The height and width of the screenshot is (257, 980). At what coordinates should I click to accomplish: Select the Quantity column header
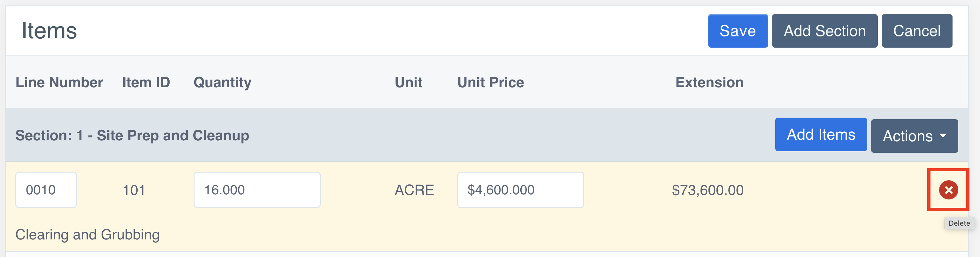point(222,82)
